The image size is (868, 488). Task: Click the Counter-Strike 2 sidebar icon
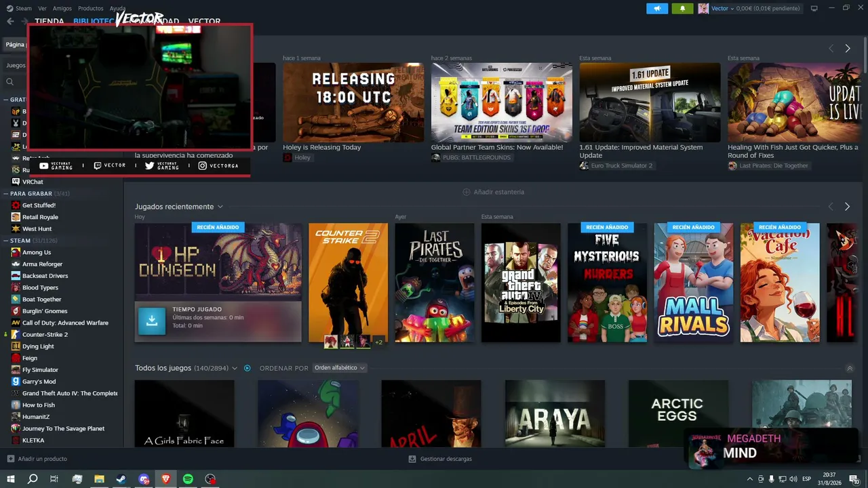coord(16,335)
